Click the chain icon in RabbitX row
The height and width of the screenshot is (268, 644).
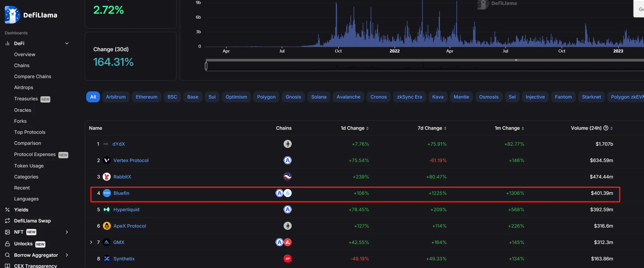[x=287, y=177]
